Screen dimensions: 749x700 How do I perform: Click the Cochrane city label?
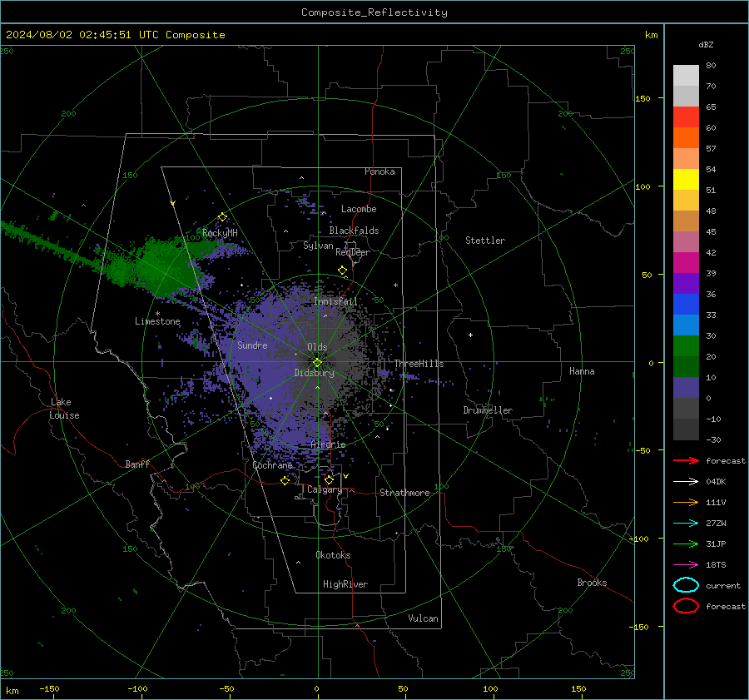[x=272, y=465]
